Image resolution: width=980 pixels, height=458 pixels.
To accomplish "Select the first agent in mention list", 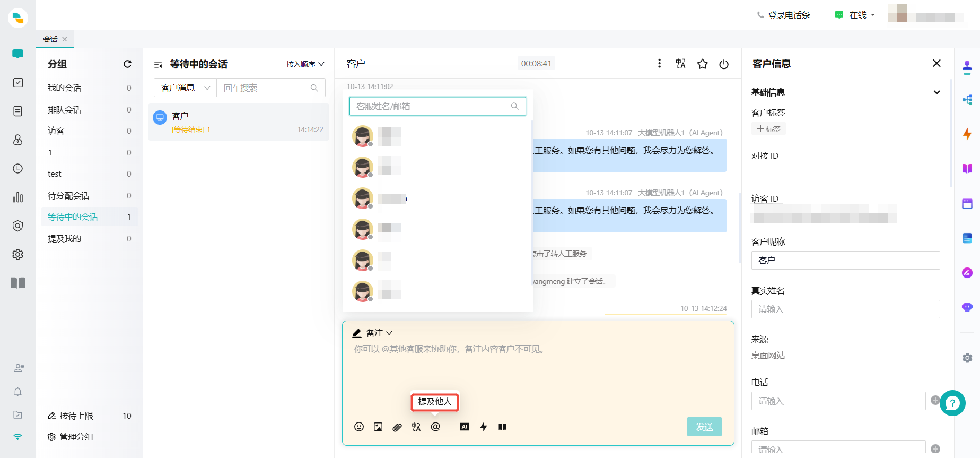I will [437, 136].
